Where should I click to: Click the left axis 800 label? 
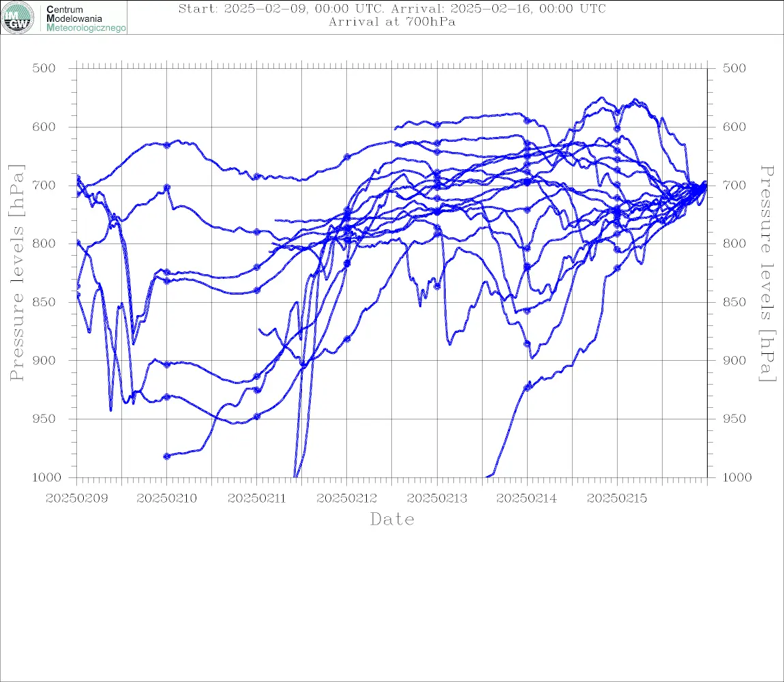pyautogui.click(x=44, y=243)
